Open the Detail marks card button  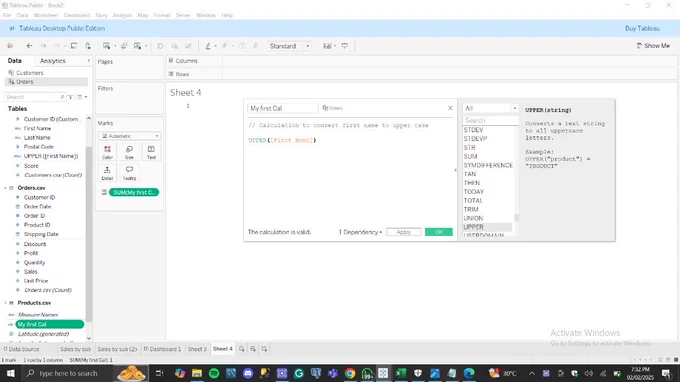pyautogui.click(x=107, y=173)
